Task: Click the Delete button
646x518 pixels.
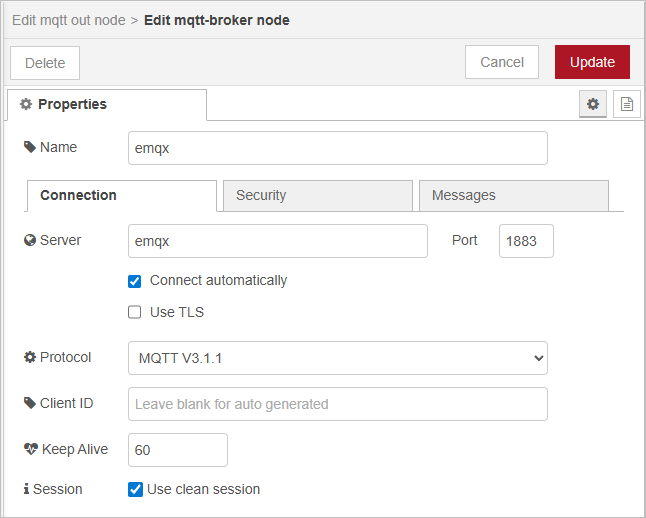Action: 45,63
